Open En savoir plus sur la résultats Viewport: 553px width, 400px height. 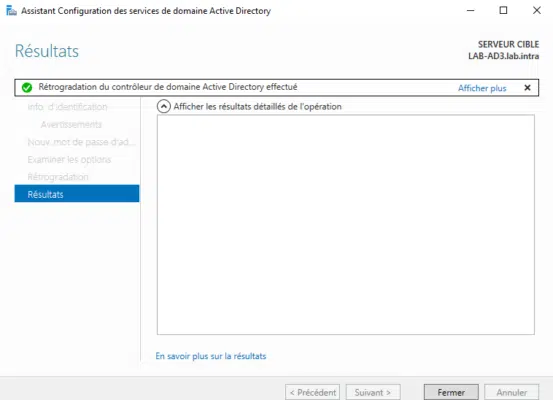(x=211, y=356)
